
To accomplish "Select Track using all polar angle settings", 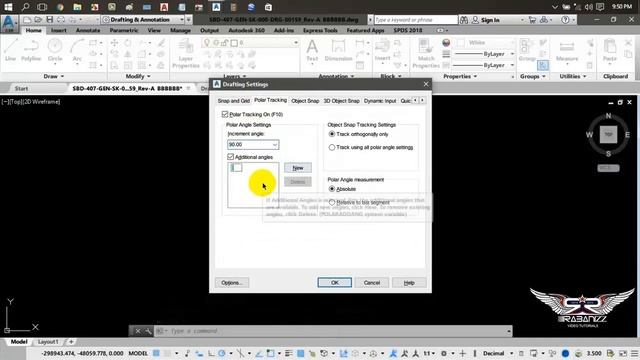I will click(x=332, y=147).
